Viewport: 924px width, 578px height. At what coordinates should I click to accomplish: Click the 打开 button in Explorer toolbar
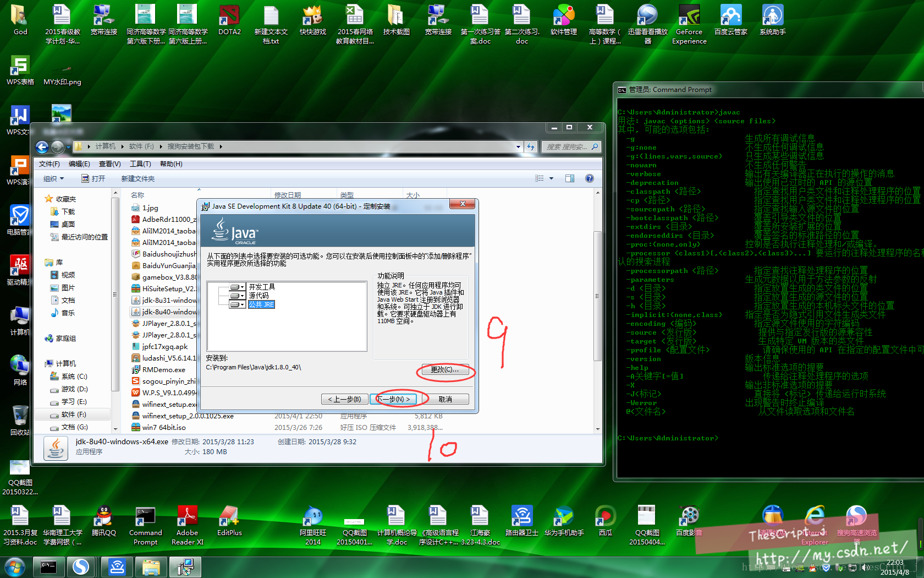pos(94,178)
